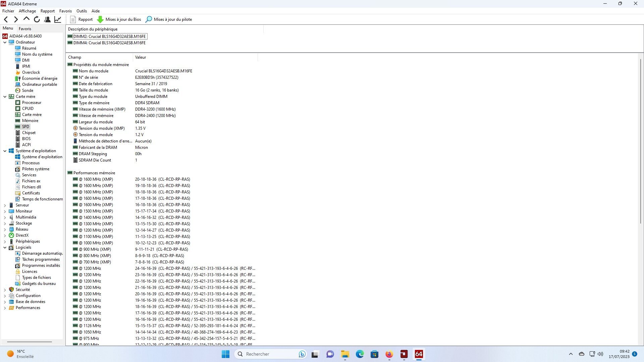The width and height of the screenshot is (644, 362).
Task: Click the Refresh icon in toolbar
Action: point(37,19)
